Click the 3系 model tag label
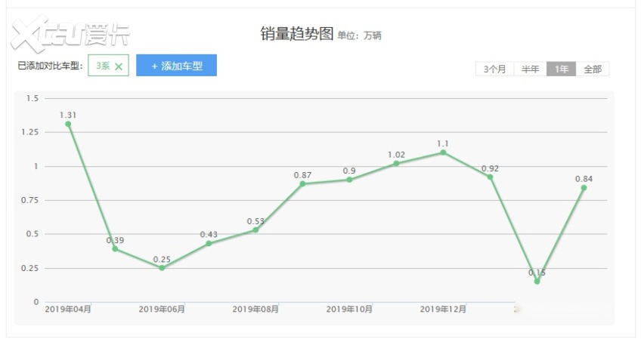 [x=103, y=66]
